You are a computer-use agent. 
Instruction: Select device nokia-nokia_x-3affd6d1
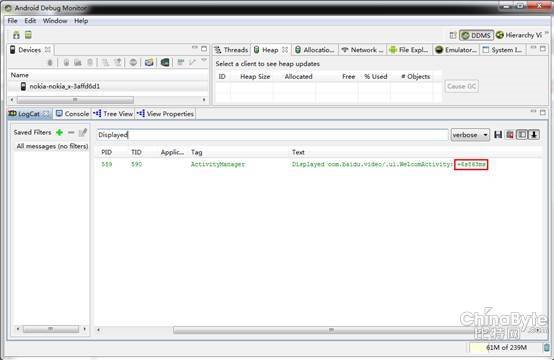(64, 87)
